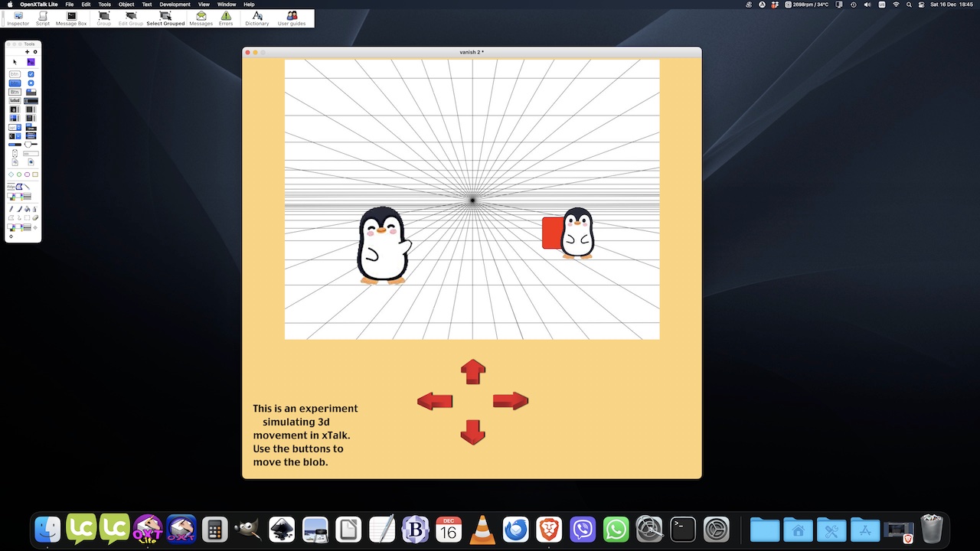Open the Script editor toolbar icon

pyautogui.click(x=43, y=18)
